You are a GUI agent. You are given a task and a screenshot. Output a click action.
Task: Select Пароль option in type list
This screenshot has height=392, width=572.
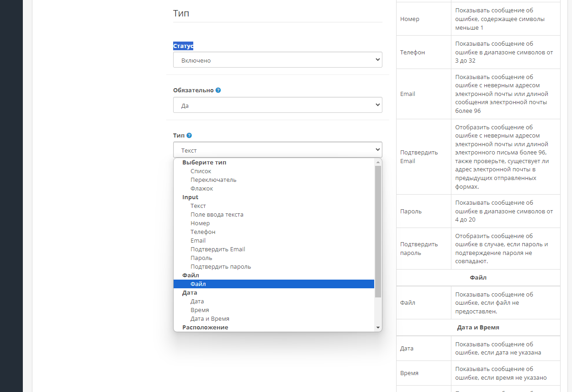[x=201, y=258]
